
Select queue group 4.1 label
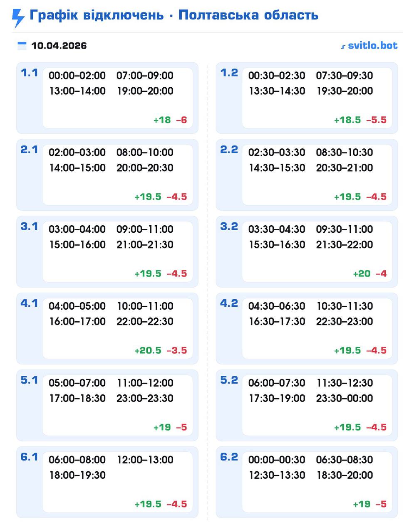(29, 303)
